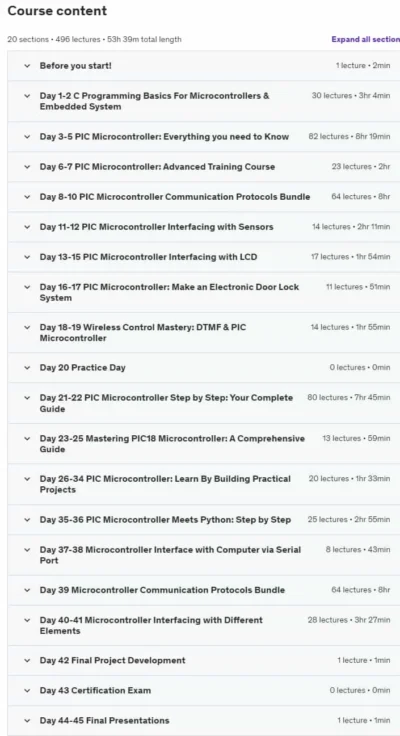Open the Day 18-19 Wireless Control Mastery section
The width and height of the screenshot is (400, 736).
[204, 332]
